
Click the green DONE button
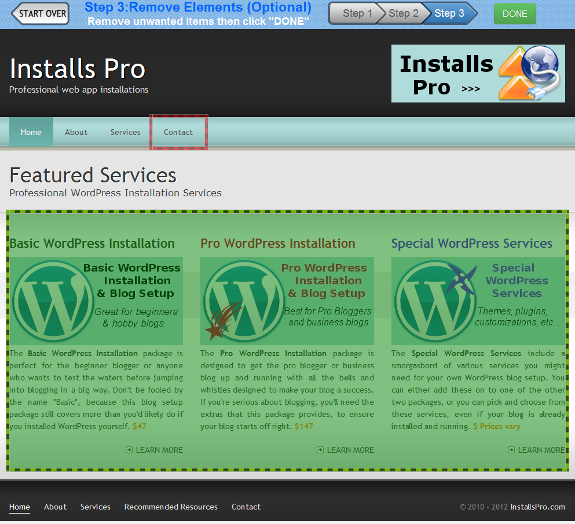point(514,14)
